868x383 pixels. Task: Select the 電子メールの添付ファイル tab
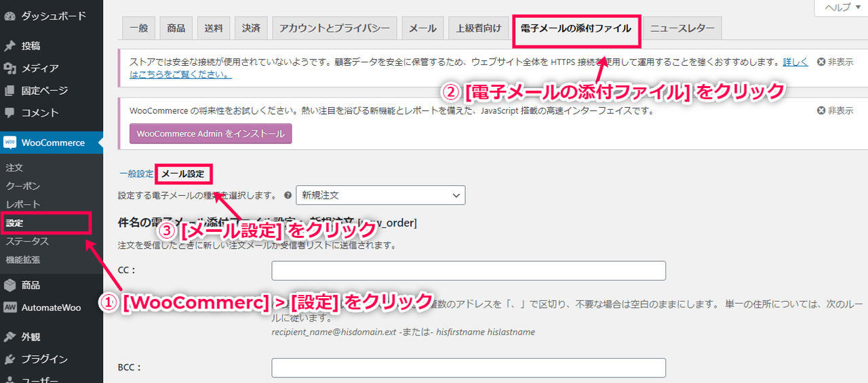click(576, 28)
